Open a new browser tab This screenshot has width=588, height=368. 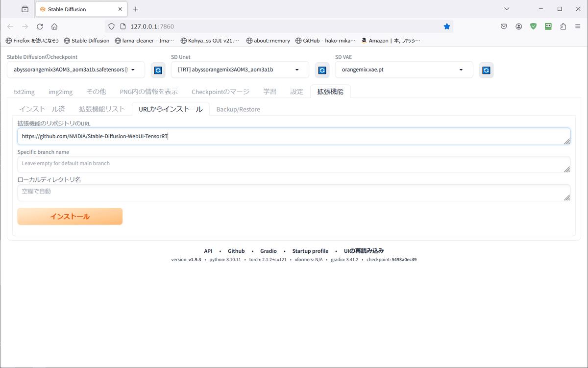[x=136, y=9]
